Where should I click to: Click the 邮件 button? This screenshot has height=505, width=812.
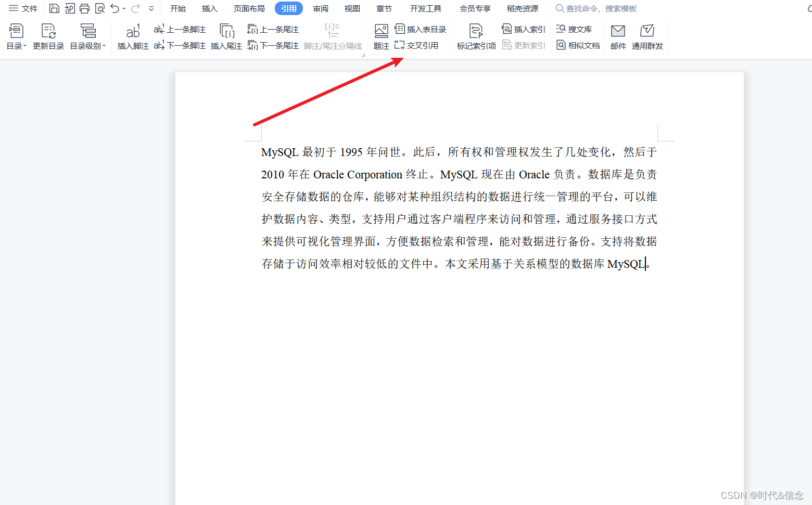tap(618, 37)
